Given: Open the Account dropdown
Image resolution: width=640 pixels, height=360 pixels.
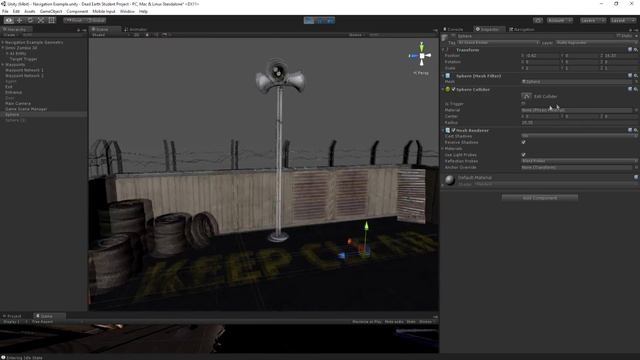Looking at the screenshot, I should 559,20.
